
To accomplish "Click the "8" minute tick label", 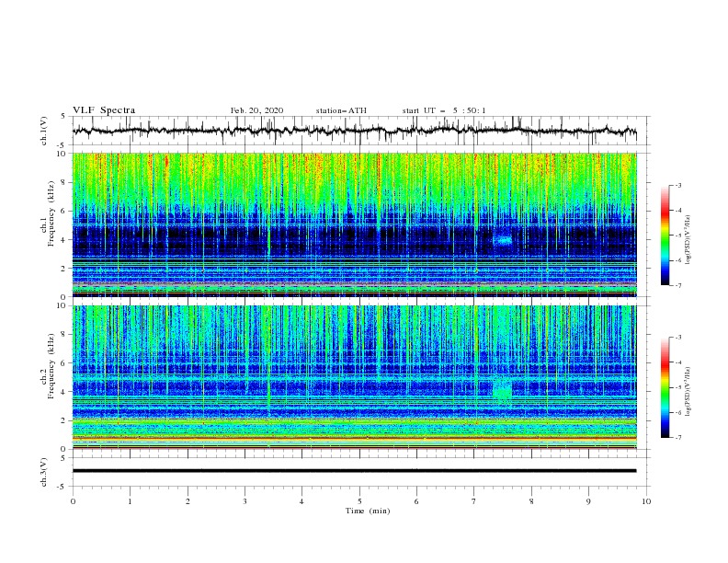I will (531, 501).
